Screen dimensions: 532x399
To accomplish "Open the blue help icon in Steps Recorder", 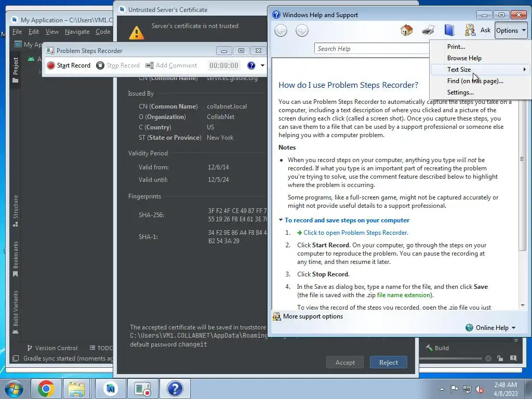I will pyautogui.click(x=251, y=65).
